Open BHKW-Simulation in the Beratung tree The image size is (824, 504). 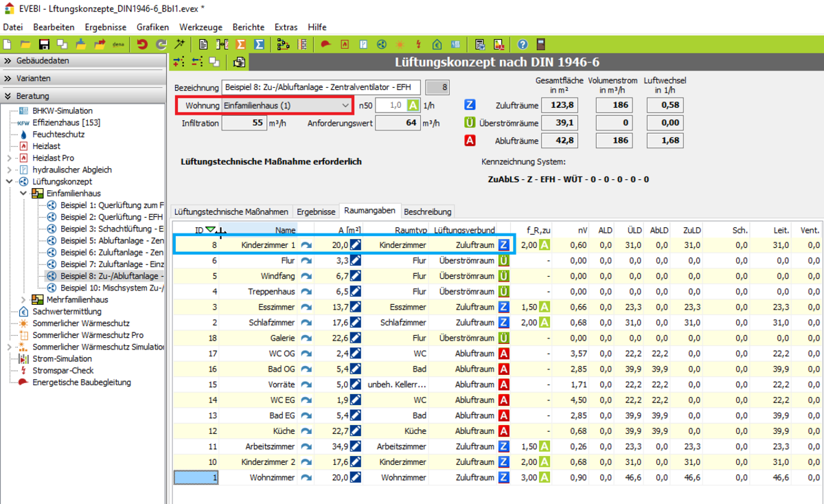62,111
